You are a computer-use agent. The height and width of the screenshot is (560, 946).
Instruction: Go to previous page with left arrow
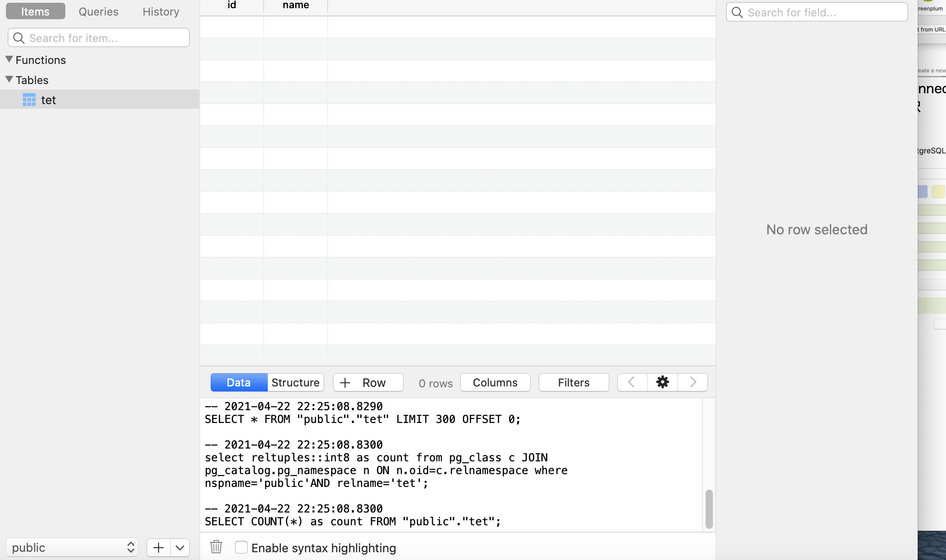pos(632,382)
